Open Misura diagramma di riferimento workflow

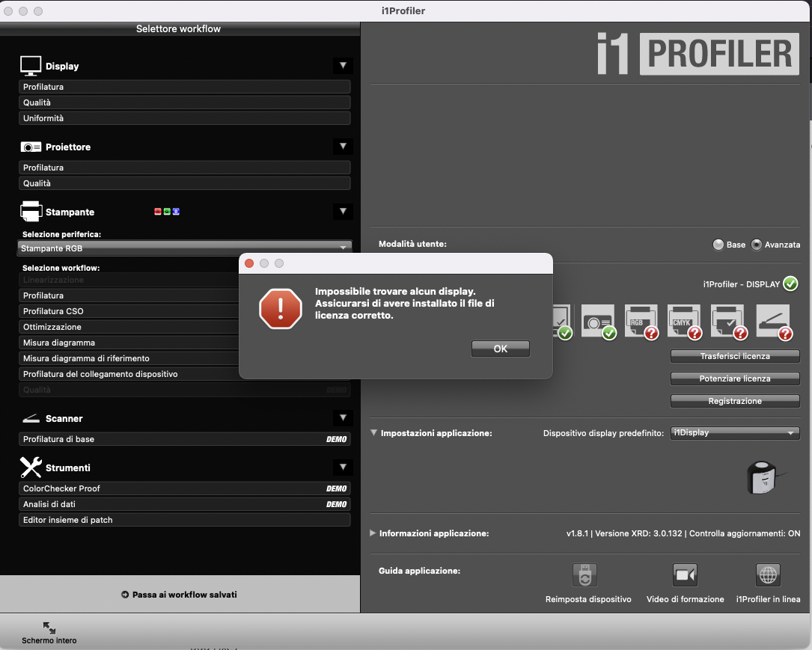tap(129, 358)
